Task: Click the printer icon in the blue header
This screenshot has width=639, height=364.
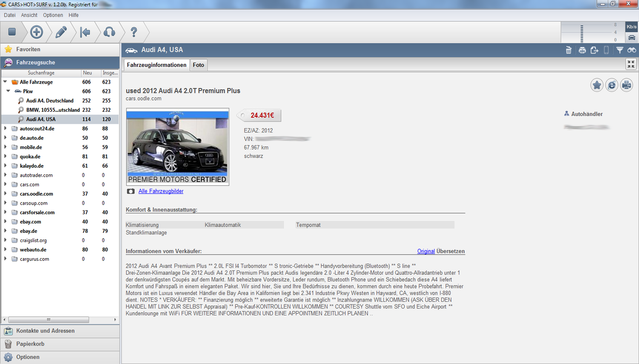Action: click(582, 50)
